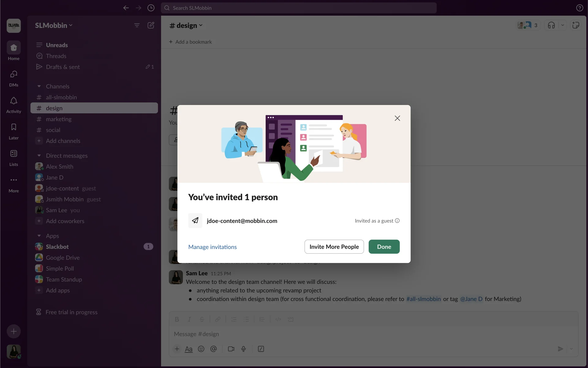The image size is (588, 368).
Task: Collapse the Channels section
Action: point(39,86)
